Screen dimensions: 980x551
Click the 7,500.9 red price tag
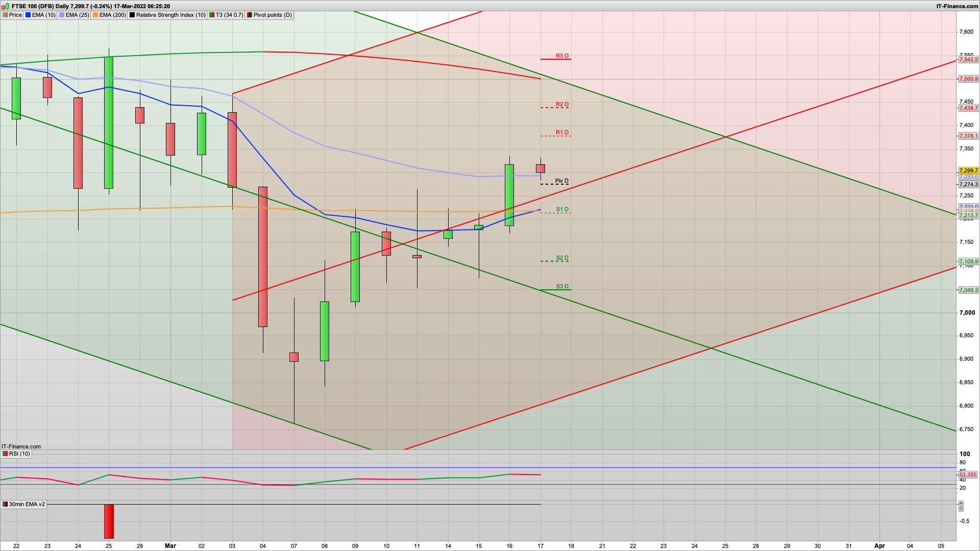[968, 79]
